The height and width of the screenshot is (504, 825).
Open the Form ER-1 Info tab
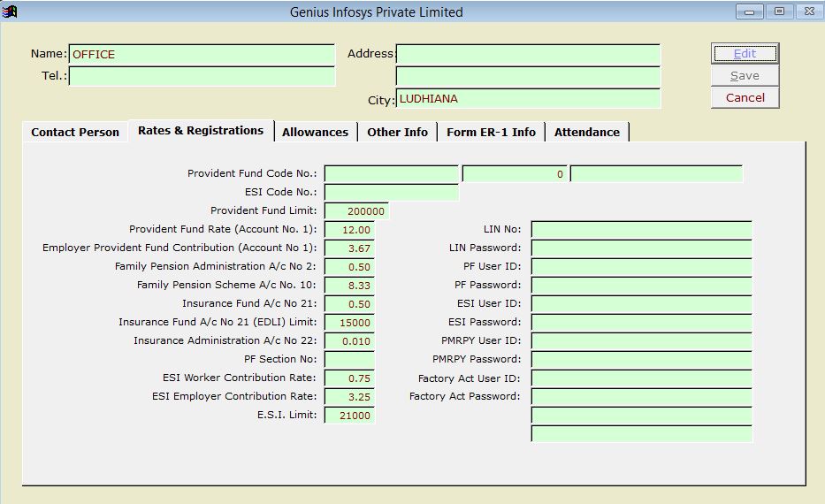point(491,132)
